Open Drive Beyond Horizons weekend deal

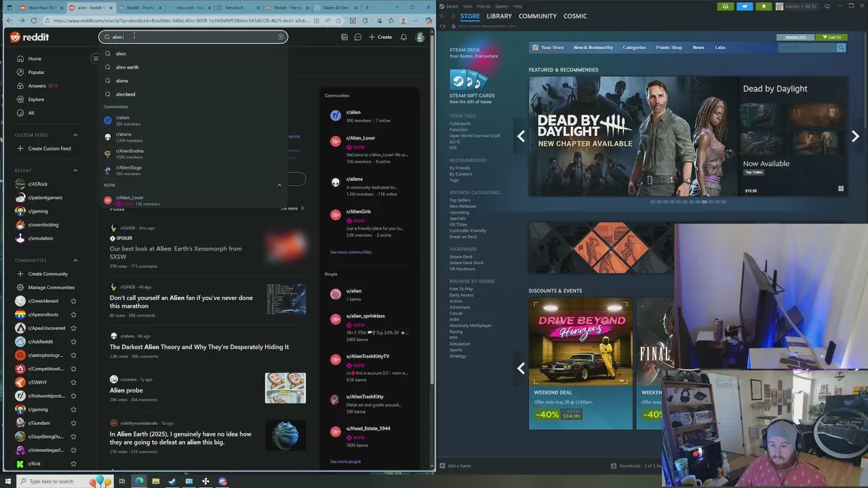pos(580,363)
